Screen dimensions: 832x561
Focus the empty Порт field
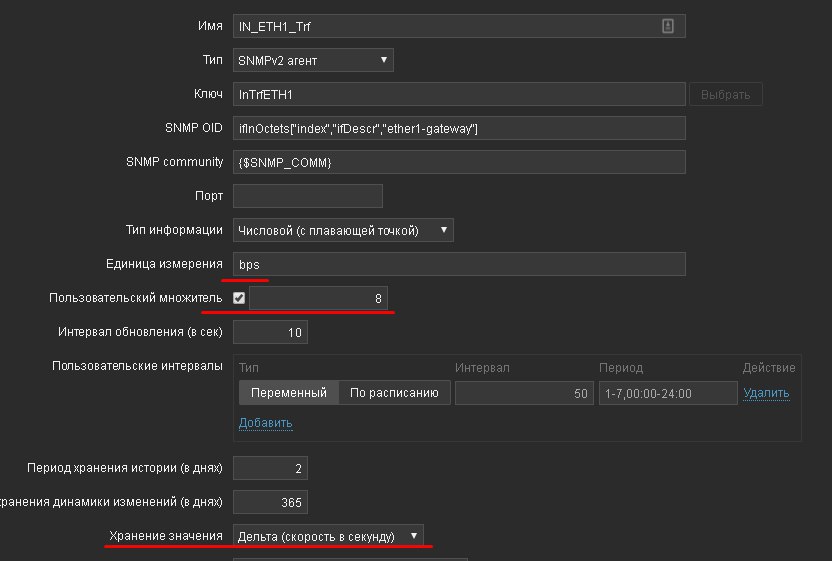[x=308, y=196]
